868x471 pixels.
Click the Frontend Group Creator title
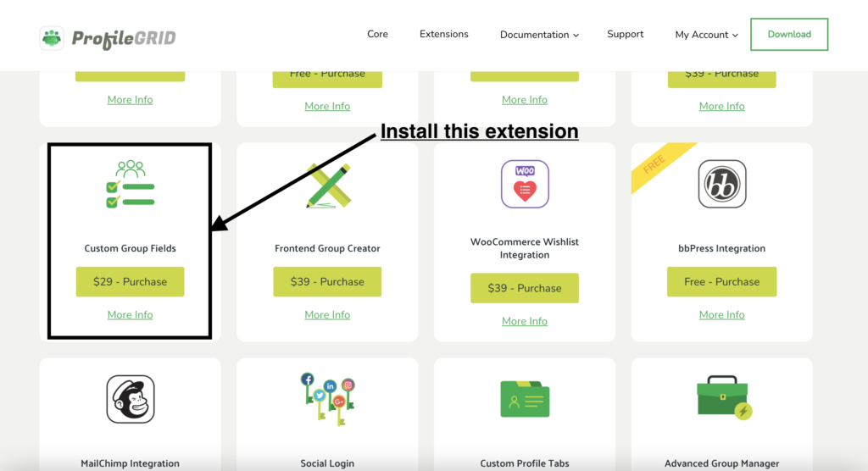[x=327, y=248]
